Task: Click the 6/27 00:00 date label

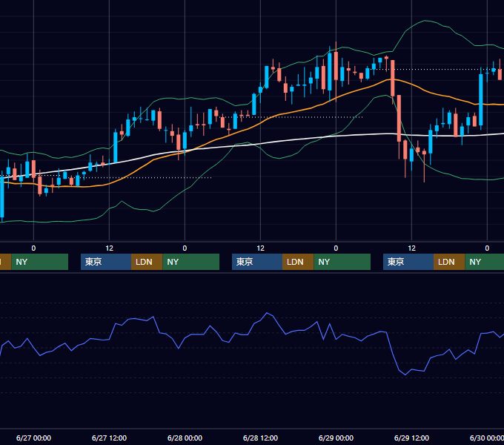Action: click(33, 438)
